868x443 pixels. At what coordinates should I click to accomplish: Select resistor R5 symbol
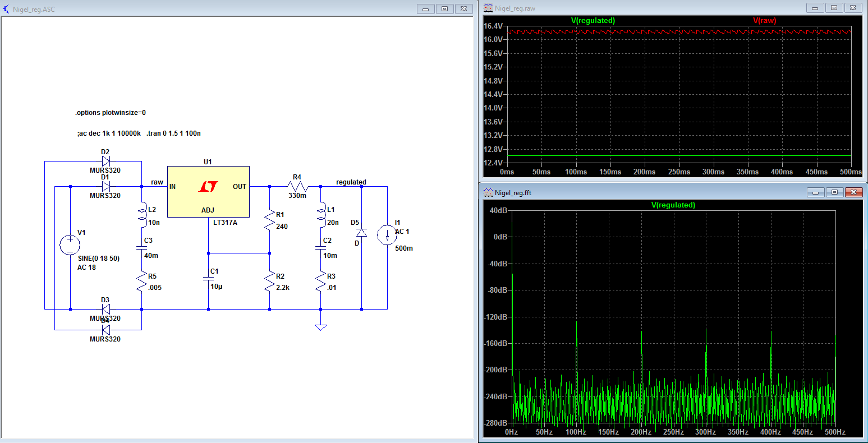(141, 282)
